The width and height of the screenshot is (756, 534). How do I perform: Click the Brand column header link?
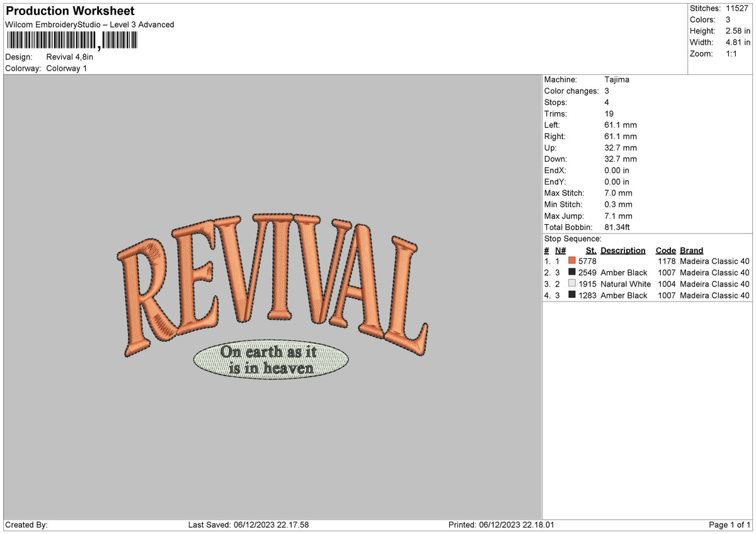click(691, 250)
